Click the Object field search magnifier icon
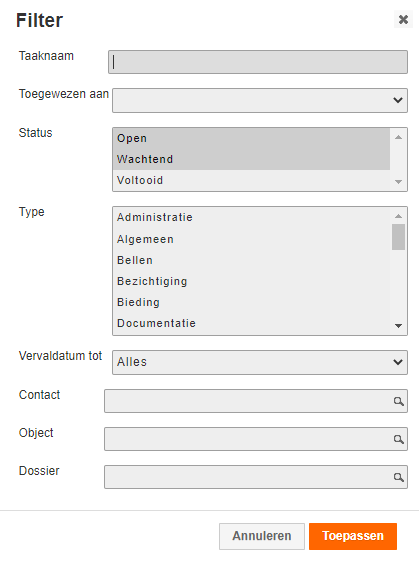 [398, 439]
